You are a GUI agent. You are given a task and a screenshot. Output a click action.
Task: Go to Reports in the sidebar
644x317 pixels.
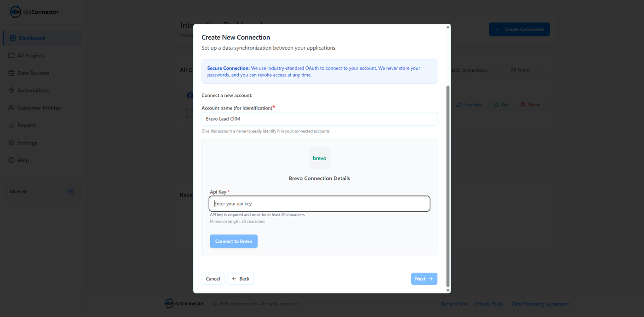tap(27, 126)
